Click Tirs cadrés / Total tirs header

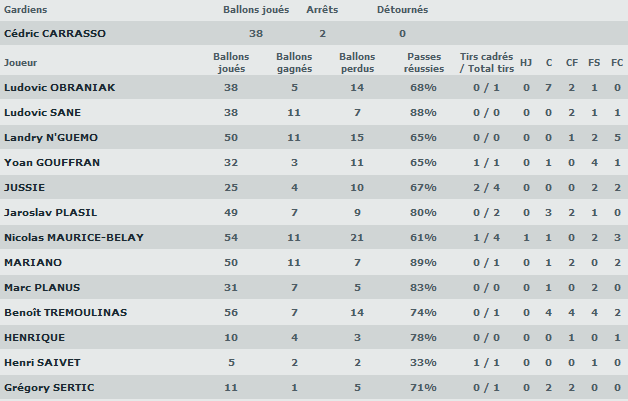[487, 62]
